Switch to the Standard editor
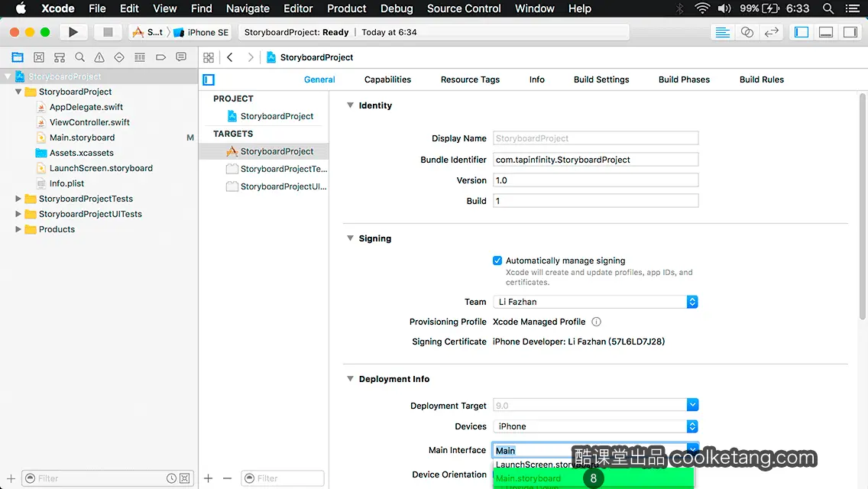Viewport: 868px width, 489px height. 722,32
